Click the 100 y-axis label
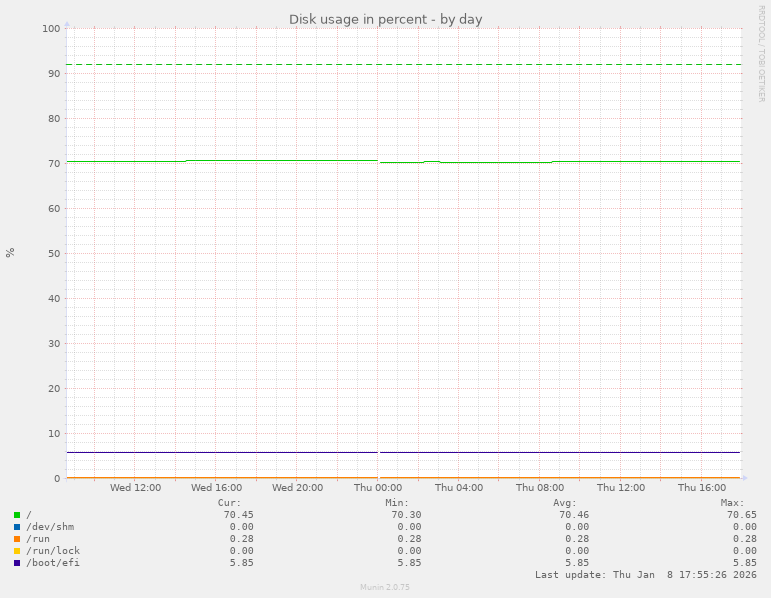The height and width of the screenshot is (598, 771). 51,29
